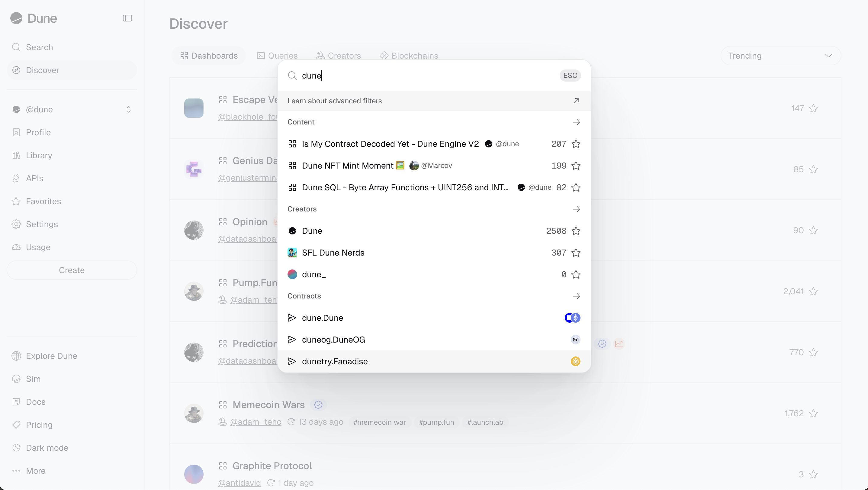Open APIs from the sidebar
Viewport: 868px width, 490px height.
click(x=34, y=178)
